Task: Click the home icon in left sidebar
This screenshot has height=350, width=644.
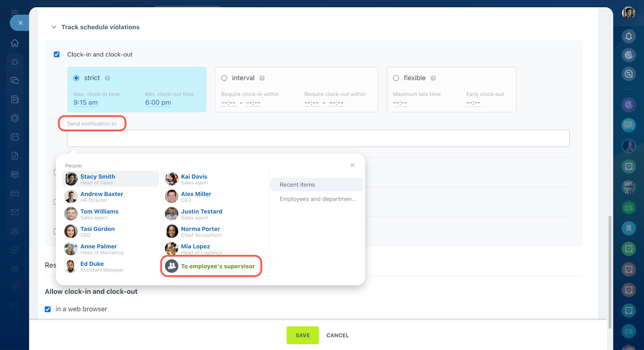Action: pyautogui.click(x=15, y=43)
